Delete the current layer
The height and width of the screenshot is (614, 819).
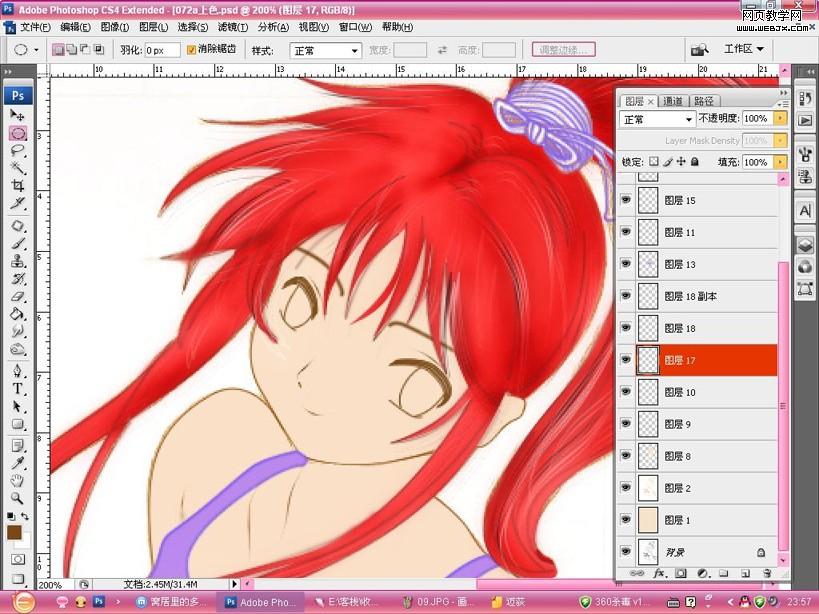click(767, 573)
